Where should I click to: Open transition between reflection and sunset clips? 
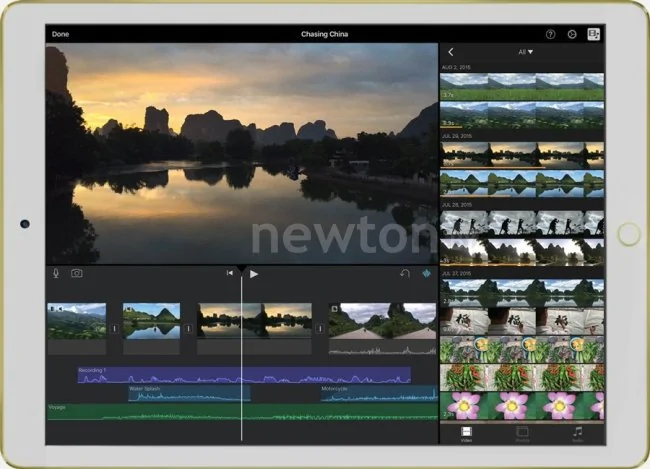pyautogui.click(x=189, y=329)
